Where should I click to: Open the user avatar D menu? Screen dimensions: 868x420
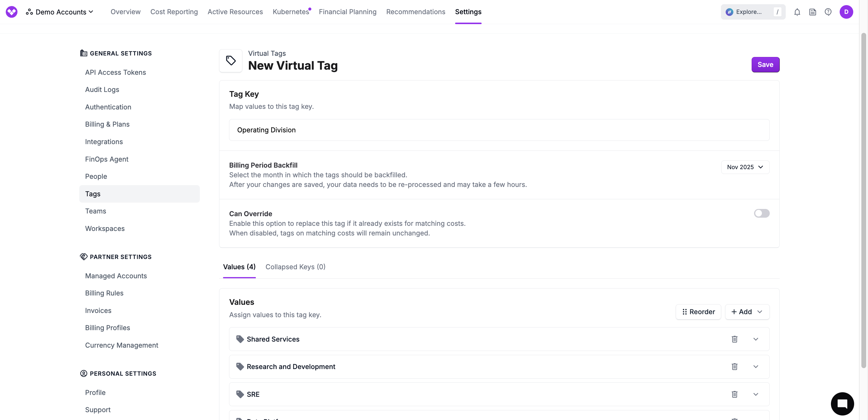coord(846,12)
